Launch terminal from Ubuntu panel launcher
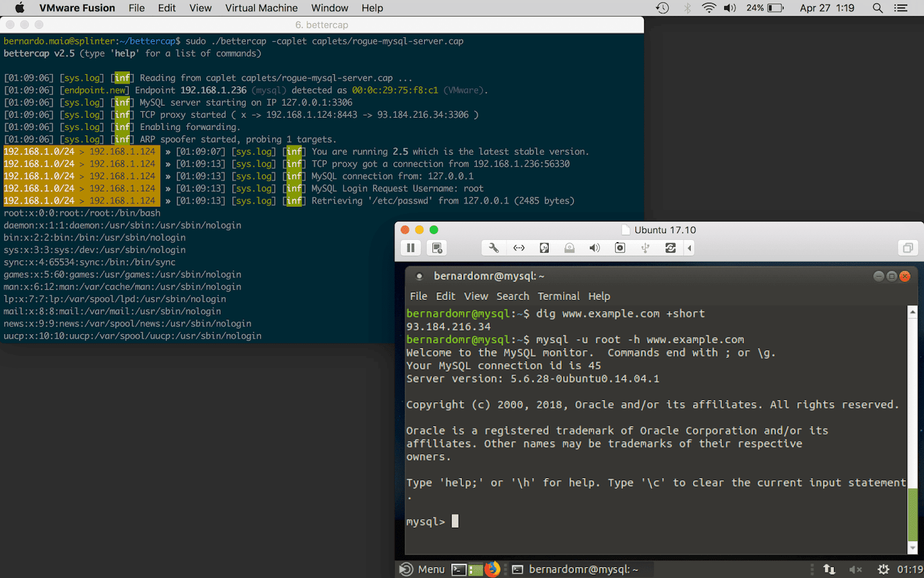The height and width of the screenshot is (578, 924). [x=459, y=569]
